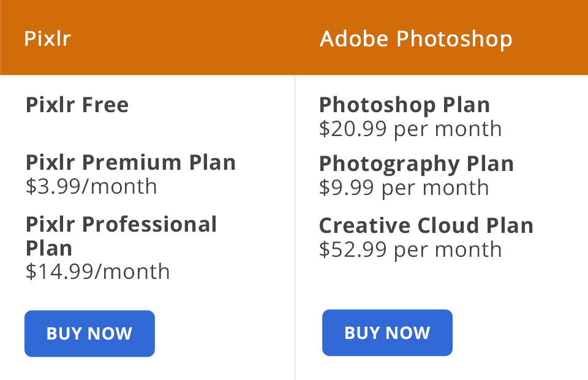Select the $52.99 per month price

point(410,249)
